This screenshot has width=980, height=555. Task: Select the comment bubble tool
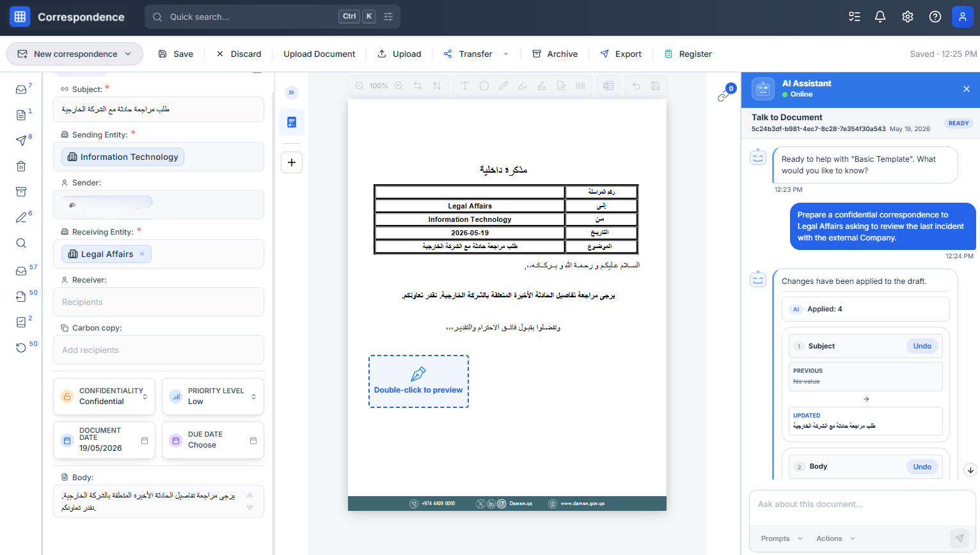click(x=484, y=86)
